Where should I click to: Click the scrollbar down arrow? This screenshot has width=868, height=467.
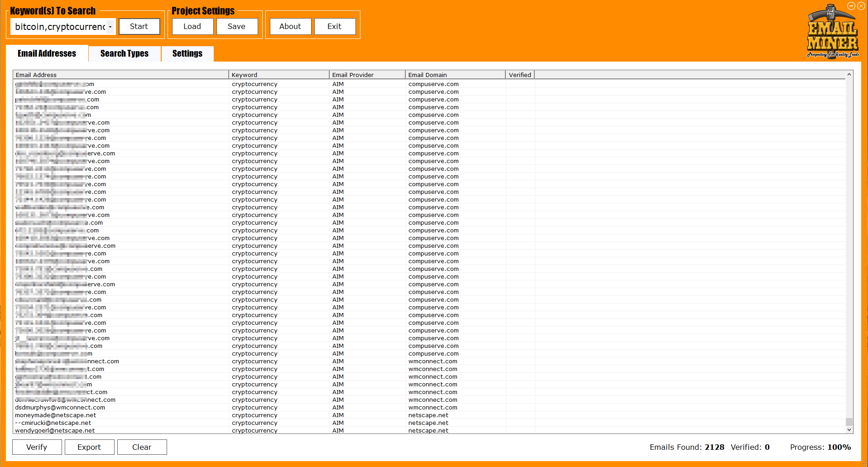coord(849,430)
